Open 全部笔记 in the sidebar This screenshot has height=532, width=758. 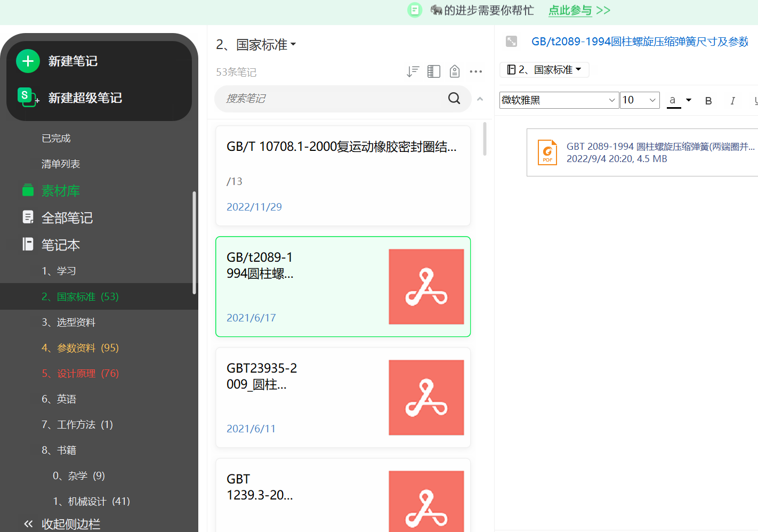(x=67, y=218)
